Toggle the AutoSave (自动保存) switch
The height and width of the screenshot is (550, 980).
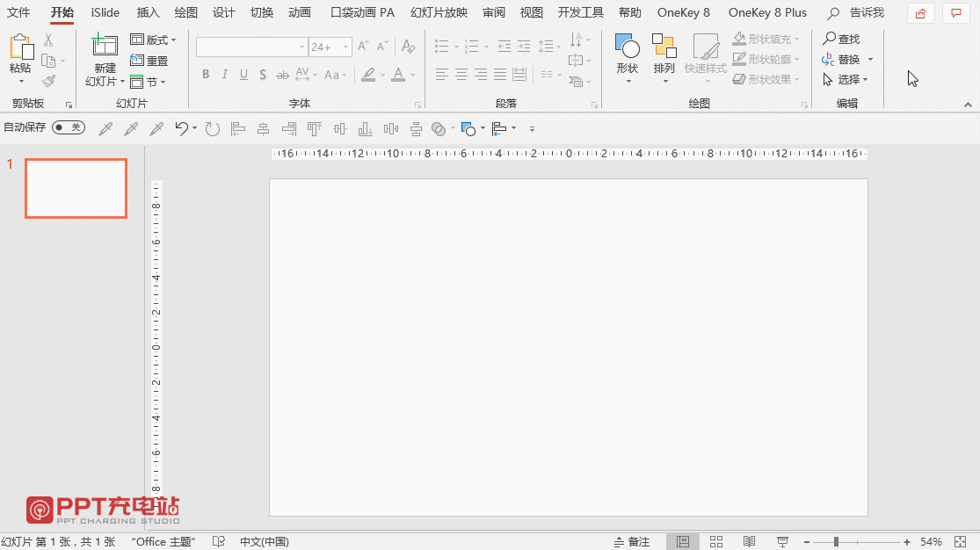pos(69,127)
